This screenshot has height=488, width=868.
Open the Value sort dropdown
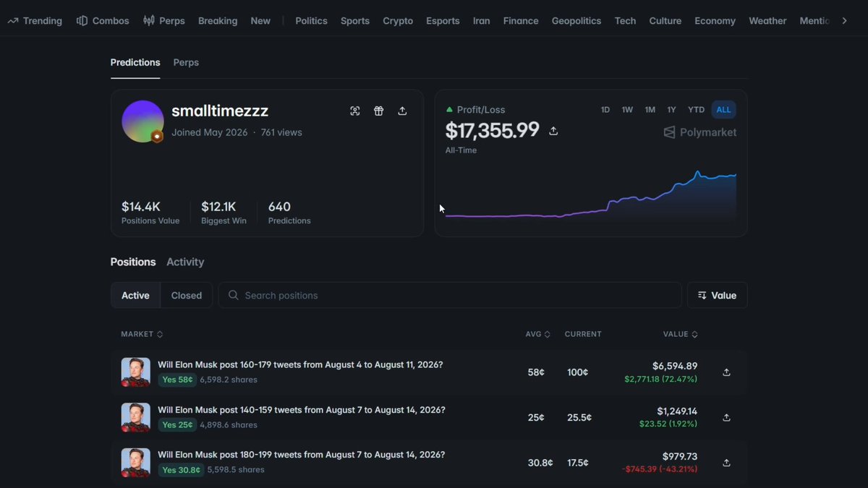tap(717, 295)
